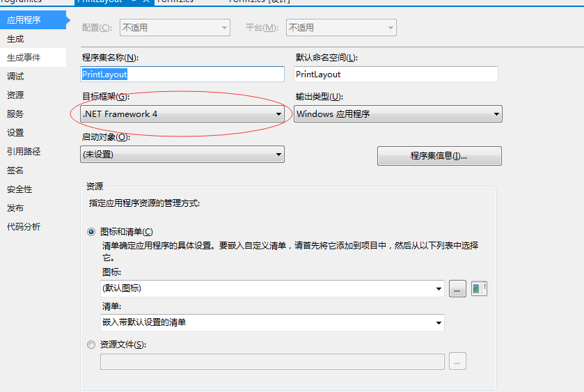Switch to 生成事件 side tab
Image resolution: width=584 pixels, height=392 pixels.
coord(33,57)
